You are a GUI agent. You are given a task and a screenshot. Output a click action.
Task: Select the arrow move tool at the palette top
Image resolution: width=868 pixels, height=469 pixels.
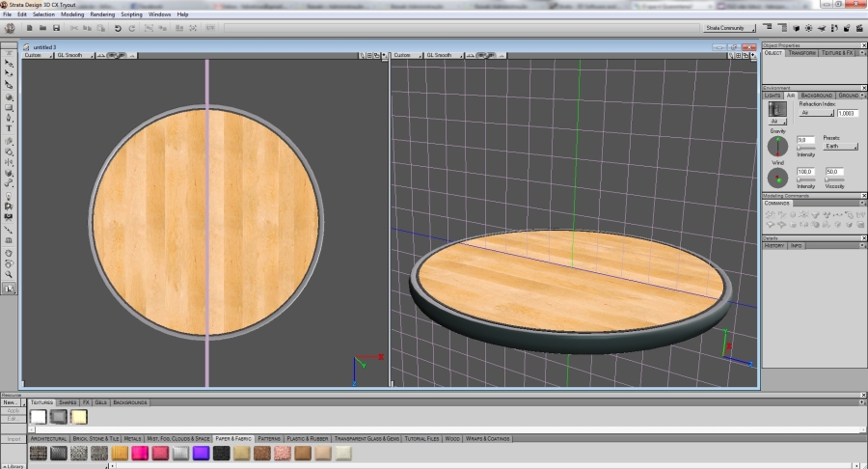coord(9,63)
